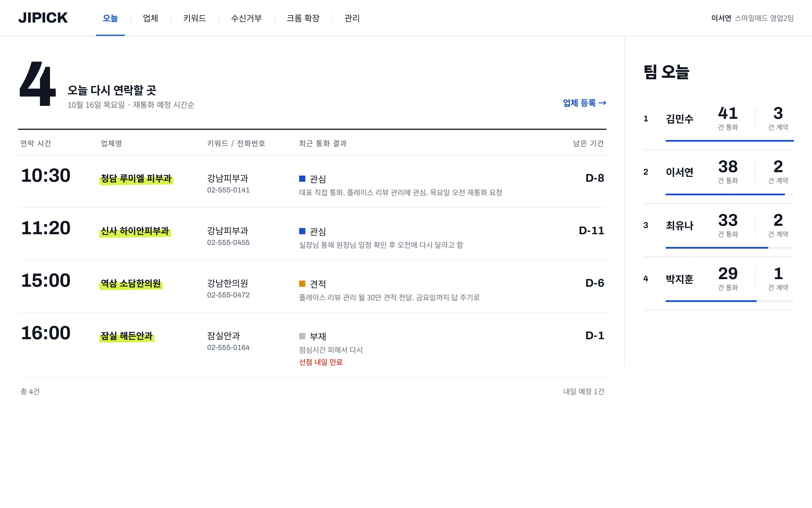Open the 오늘 tab
Viewport: 812px width, 508px height.
(x=110, y=18)
